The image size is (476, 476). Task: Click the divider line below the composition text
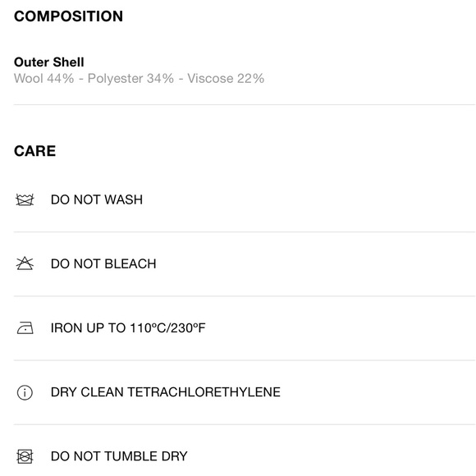coord(245,104)
